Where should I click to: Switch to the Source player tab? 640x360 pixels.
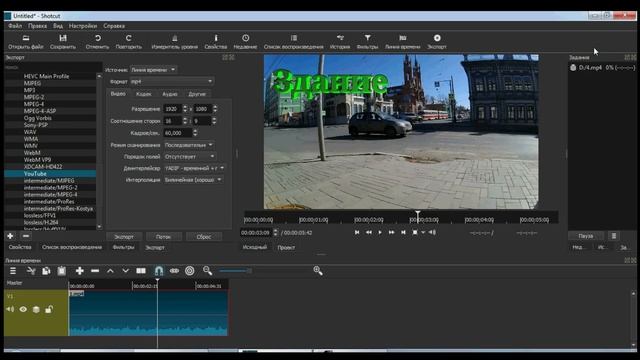click(x=255, y=247)
